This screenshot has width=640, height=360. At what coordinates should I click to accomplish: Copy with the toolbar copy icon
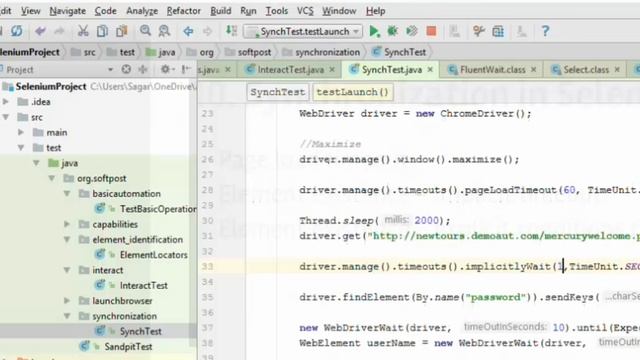click(102, 31)
